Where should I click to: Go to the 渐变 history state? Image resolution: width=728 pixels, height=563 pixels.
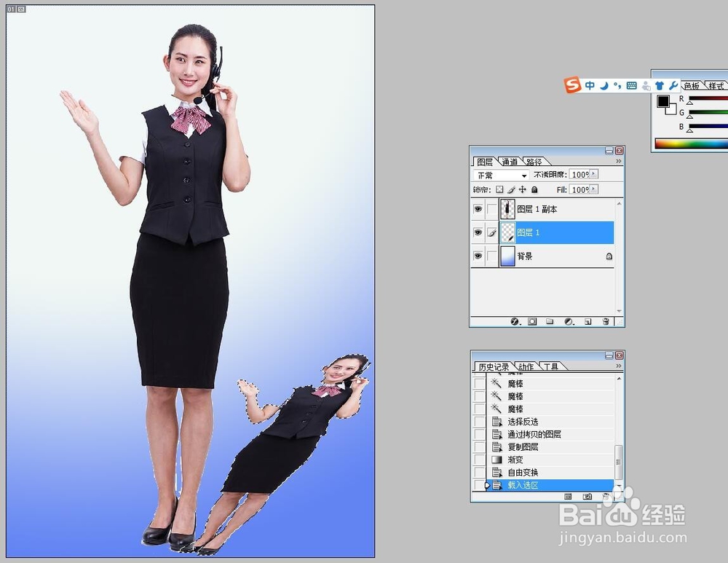pos(550,460)
